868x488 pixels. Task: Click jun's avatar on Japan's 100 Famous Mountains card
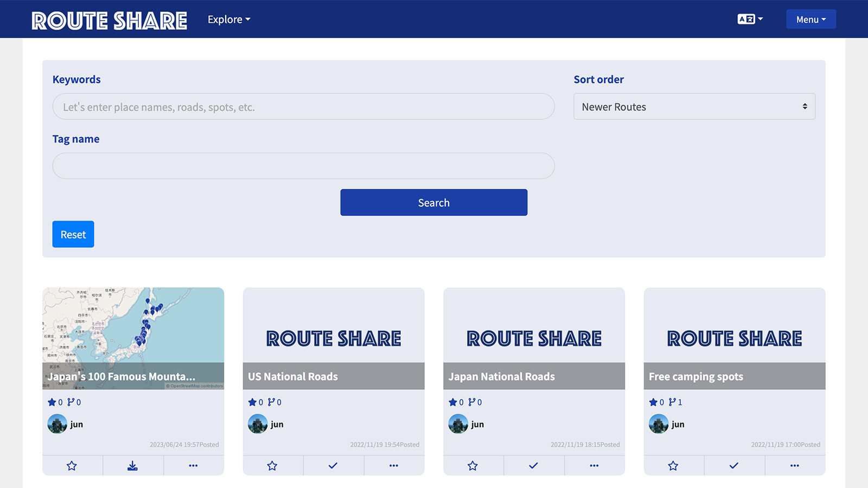tap(58, 424)
